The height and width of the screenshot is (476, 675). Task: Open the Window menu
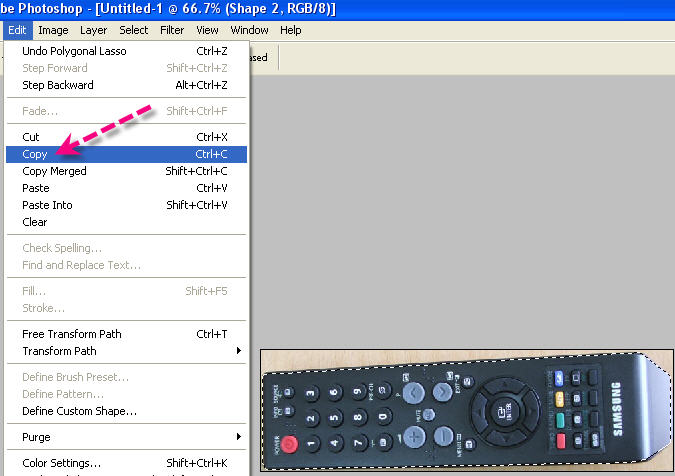(x=249, y=30)
